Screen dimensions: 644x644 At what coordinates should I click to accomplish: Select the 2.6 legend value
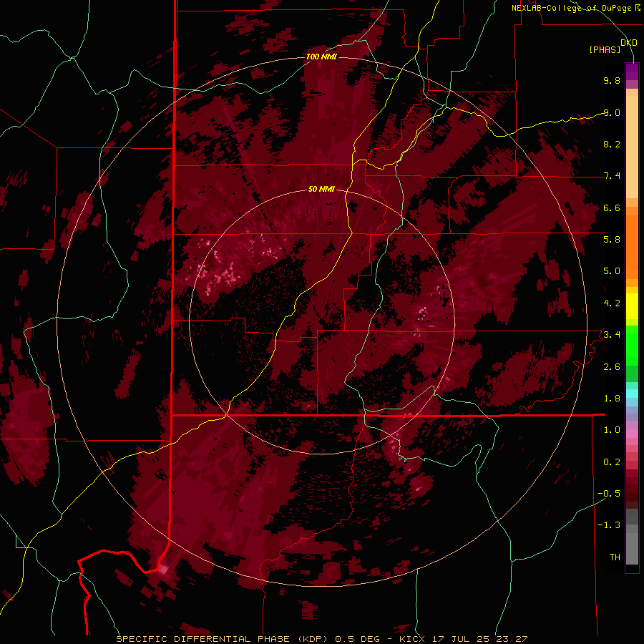612,367
